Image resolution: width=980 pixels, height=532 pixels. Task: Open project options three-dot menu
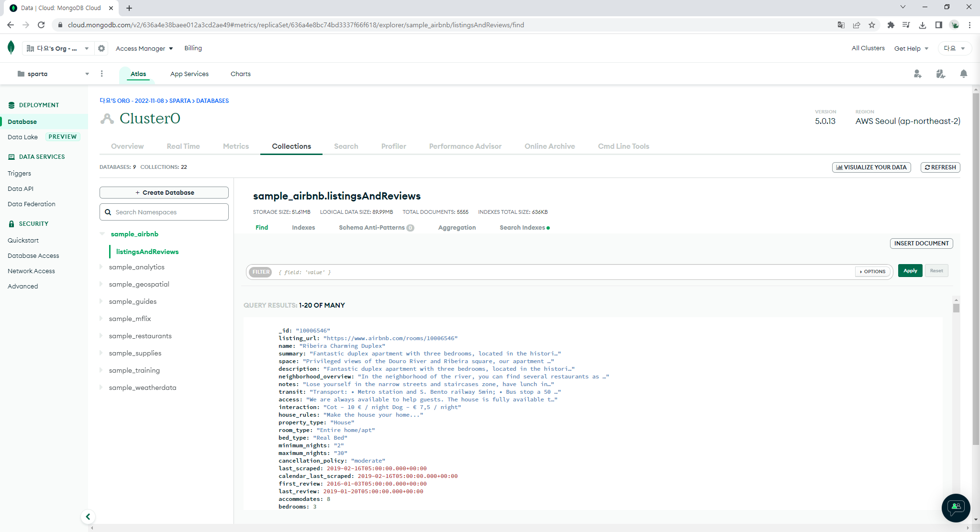click(x=102, y=74)
